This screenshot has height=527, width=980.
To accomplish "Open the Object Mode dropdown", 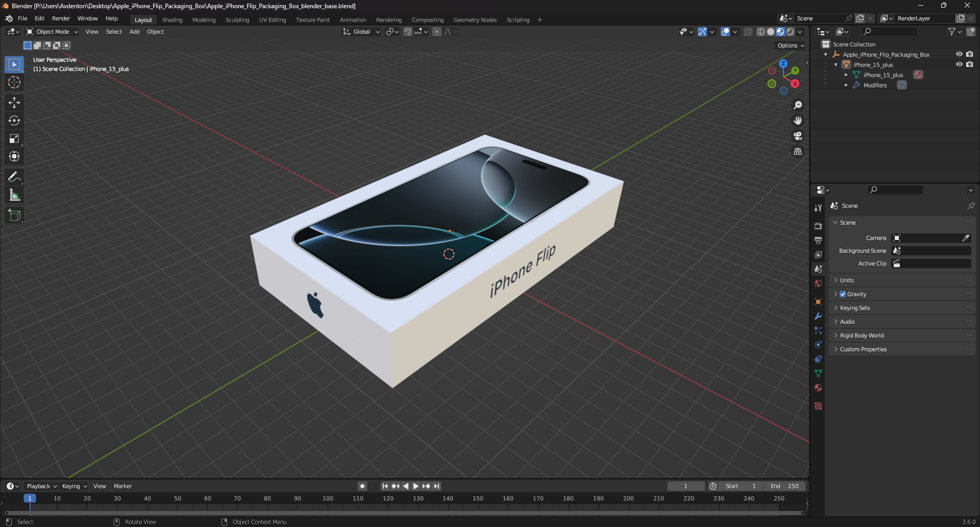I will click(x=52, y=32).
